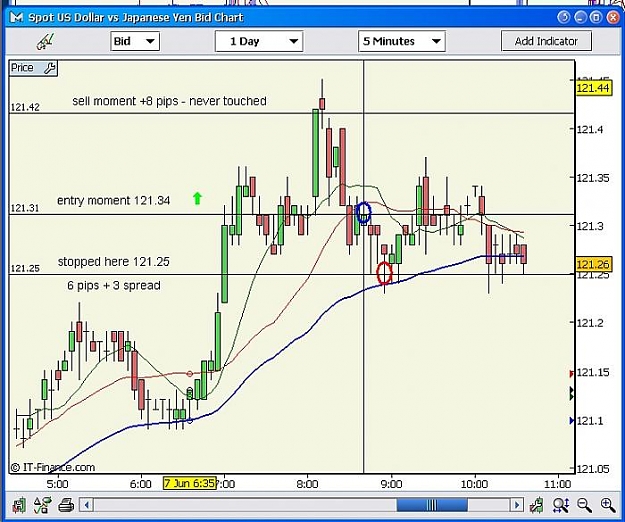Click the round help button in title bar
The height and width of the screenshot is (522, 625).
point(564,17)
